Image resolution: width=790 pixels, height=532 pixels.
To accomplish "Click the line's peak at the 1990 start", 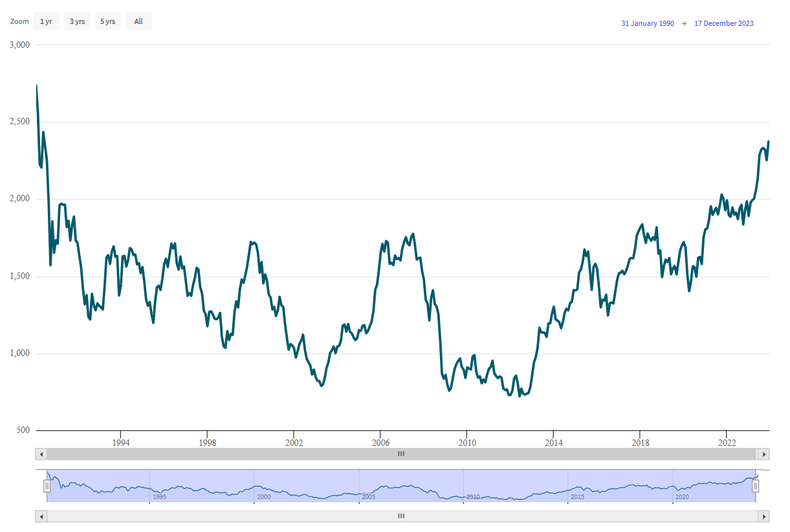I will tap(37, 85).
